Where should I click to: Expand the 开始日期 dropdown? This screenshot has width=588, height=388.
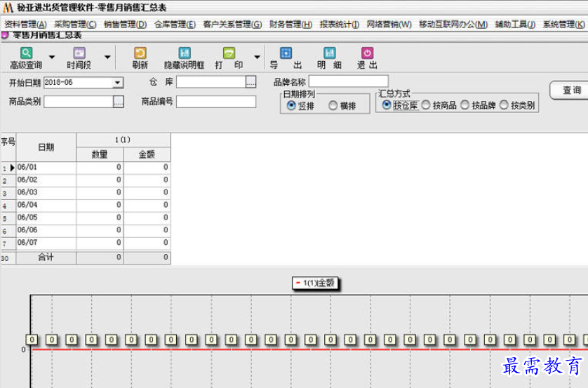coord(117,83)
